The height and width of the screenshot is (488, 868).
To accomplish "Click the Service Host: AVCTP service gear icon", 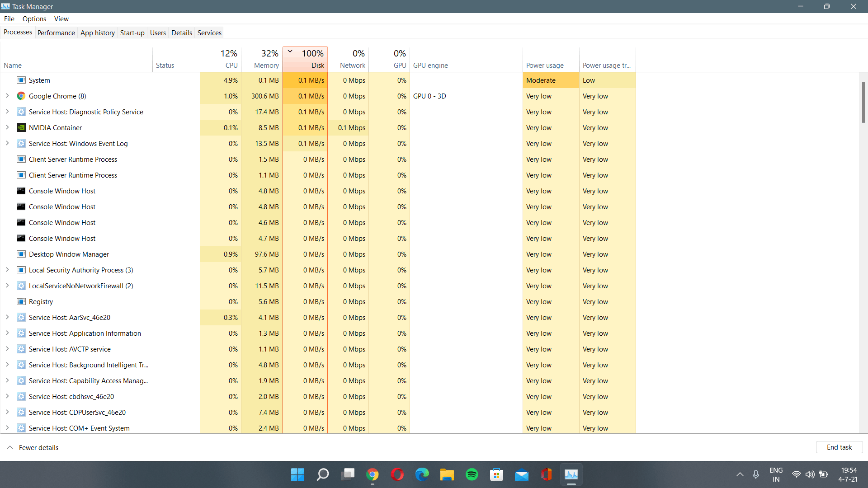I will [21, 349].
